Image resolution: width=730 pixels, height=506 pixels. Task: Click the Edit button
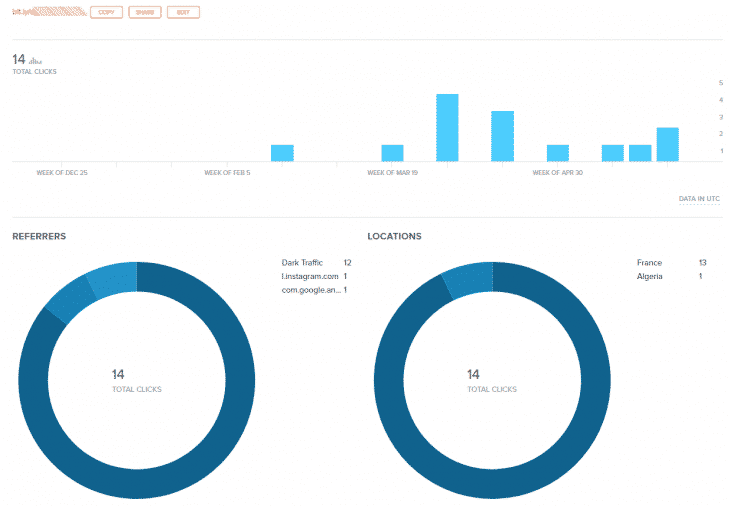[183, 13]
